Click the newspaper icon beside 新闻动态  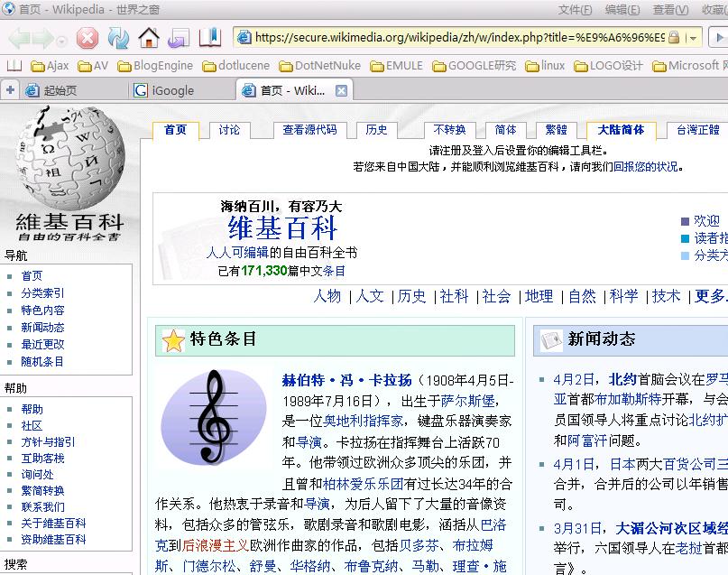point(551,340)
